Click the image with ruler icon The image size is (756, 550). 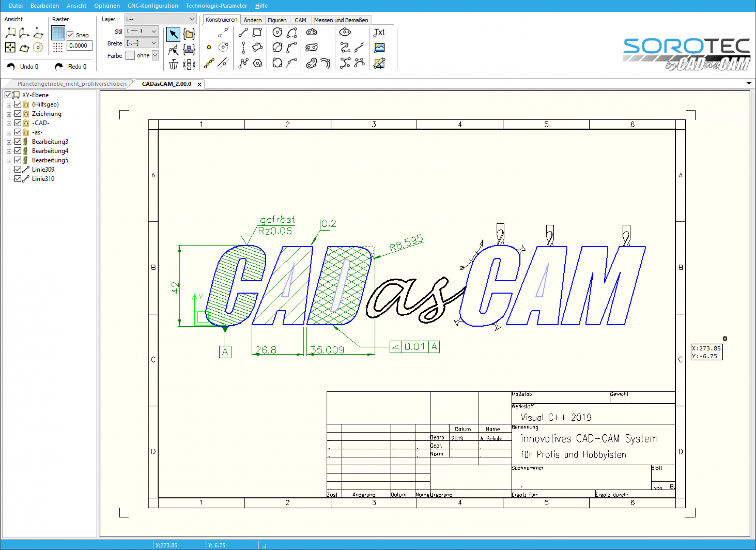coord(379,63)
